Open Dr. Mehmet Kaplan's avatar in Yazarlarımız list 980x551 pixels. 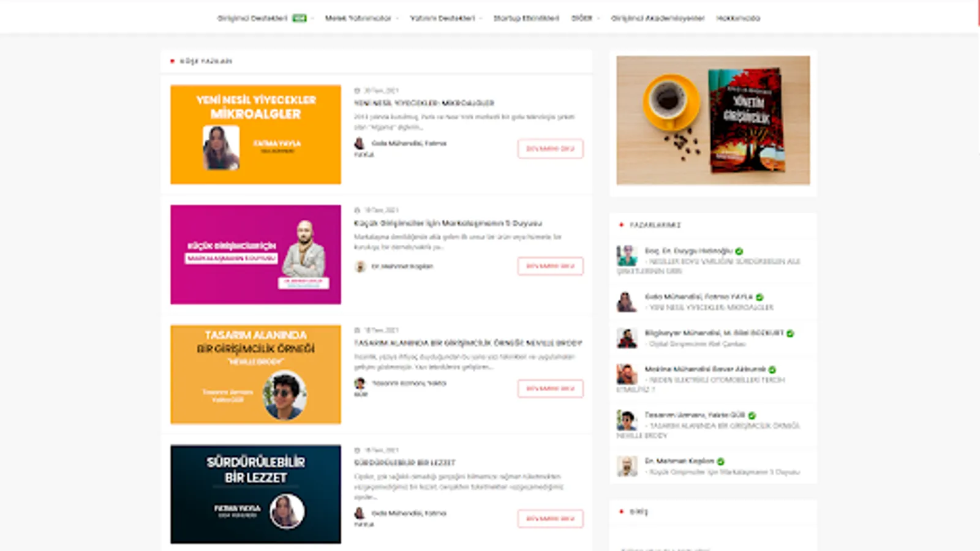click(627, 466)
